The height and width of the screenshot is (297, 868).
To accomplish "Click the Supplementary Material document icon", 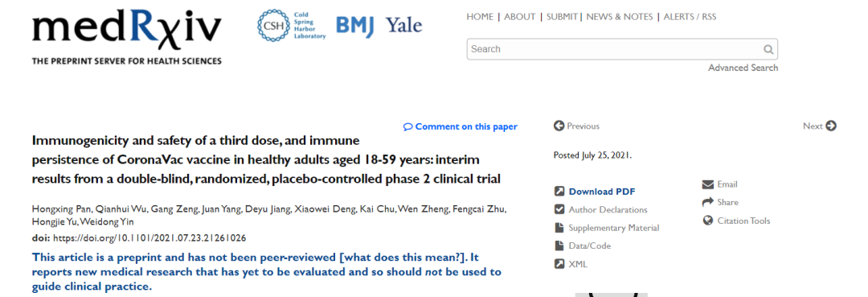I will pyautogui.click(x=559, y=228).
